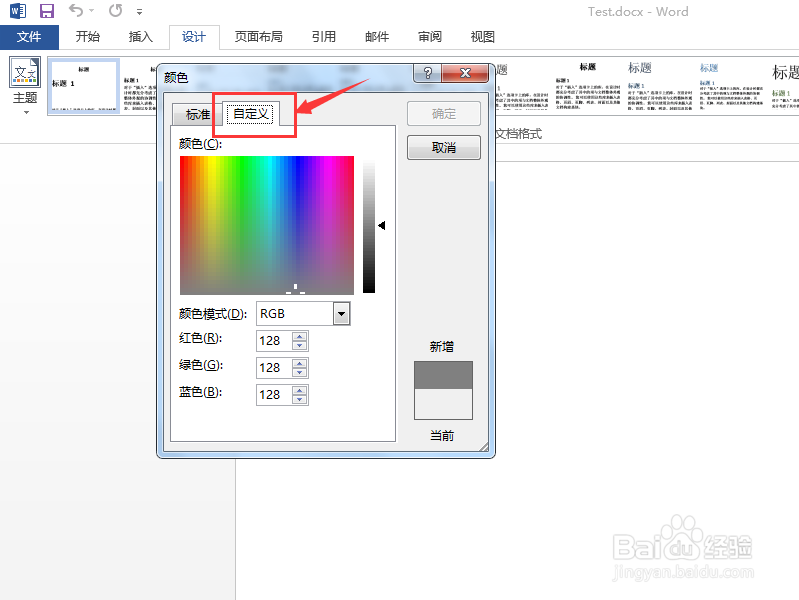Switch to the 标准 tab in color dialog
The image size is (799, 600).
tap(198, 114)
